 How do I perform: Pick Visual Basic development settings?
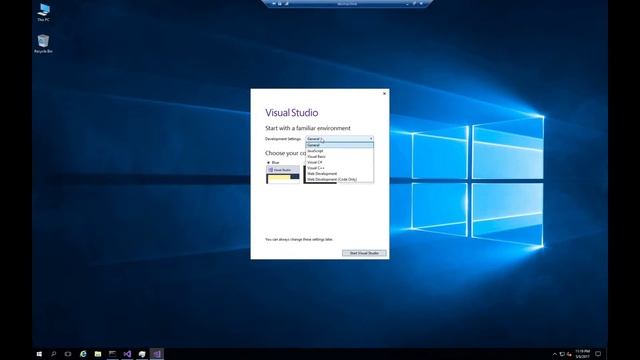(340, 156)
